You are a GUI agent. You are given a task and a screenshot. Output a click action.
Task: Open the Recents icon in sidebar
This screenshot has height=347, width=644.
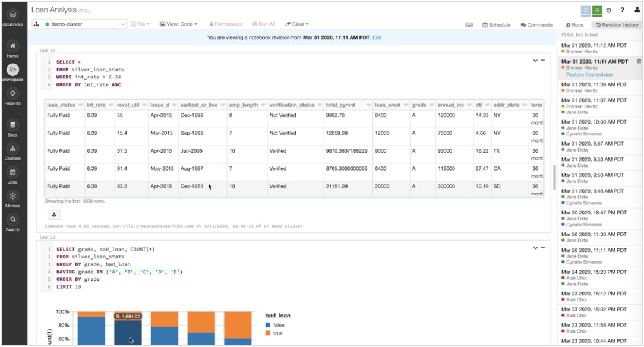12,94
